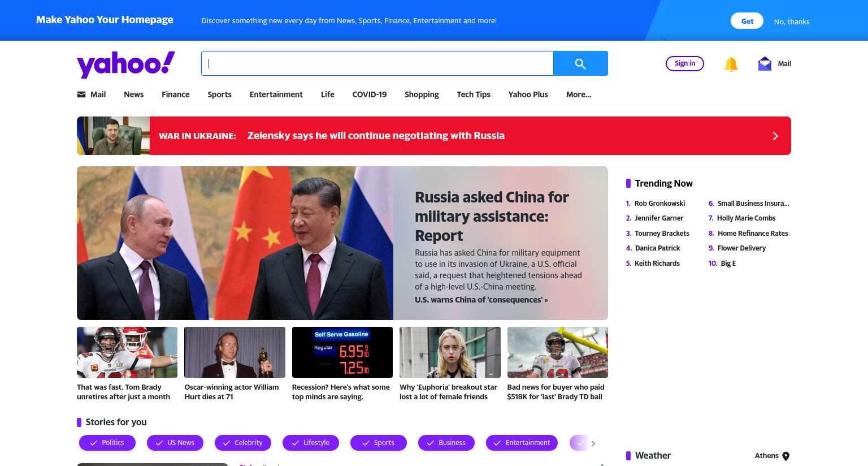This screenshot has height=466, width=868.
Task: Read 'Recession? Here's what some top minds' headline
Action: [x=341, y=392]
